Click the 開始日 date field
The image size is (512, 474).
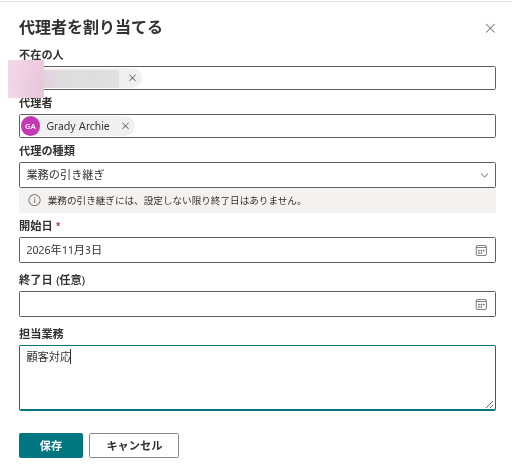point(257,250)
